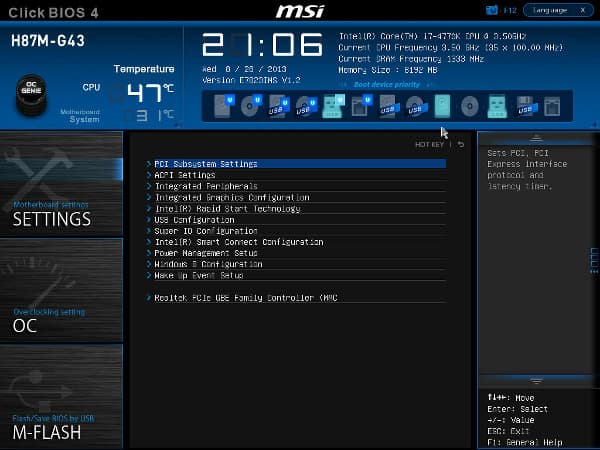Click the date Wed 8 / 28 / 2013

(244, 69)
